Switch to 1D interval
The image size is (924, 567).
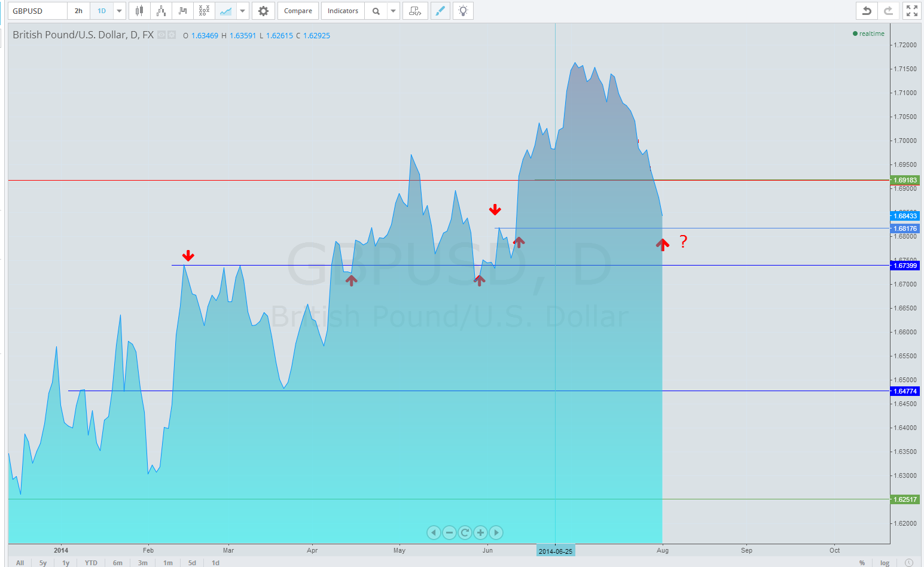[x=102, y=11]
